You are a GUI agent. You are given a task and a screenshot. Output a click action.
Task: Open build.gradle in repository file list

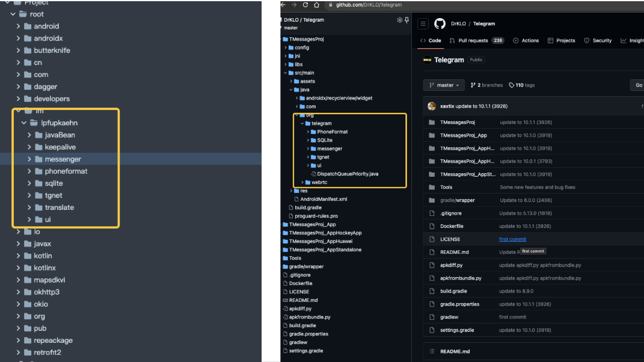pyautogui.click(x=453, y=291)
